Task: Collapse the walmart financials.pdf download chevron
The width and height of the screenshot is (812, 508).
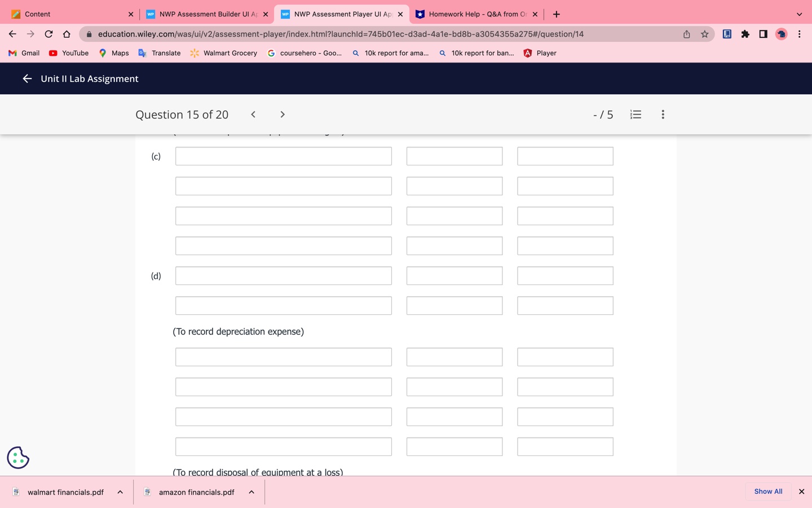Action: (120, 492)
